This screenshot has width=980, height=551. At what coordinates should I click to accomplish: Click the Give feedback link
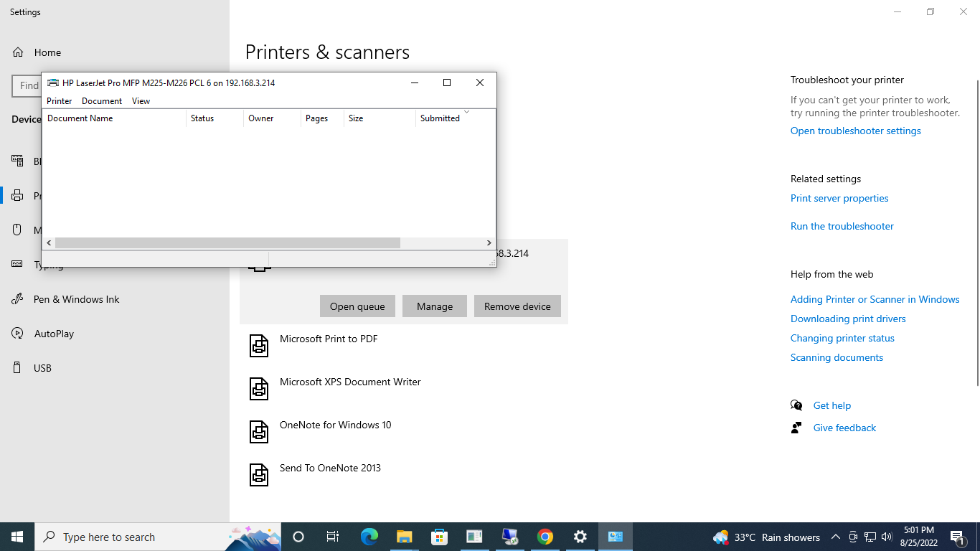pyautogui.click(x=844, y=428)
